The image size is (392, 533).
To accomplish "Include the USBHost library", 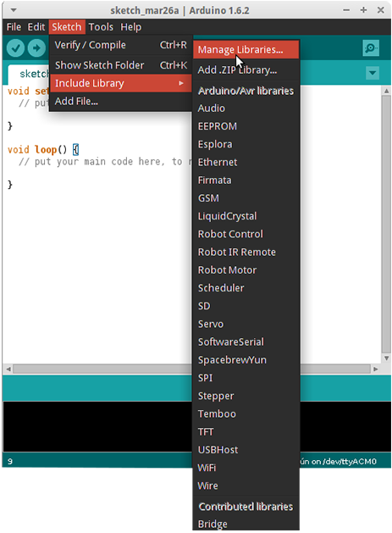I will (246, 450).
